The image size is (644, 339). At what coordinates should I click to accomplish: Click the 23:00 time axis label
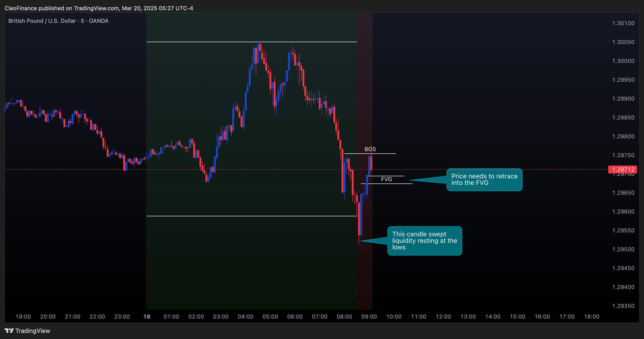pyautogui.click(x=122, y=316)
